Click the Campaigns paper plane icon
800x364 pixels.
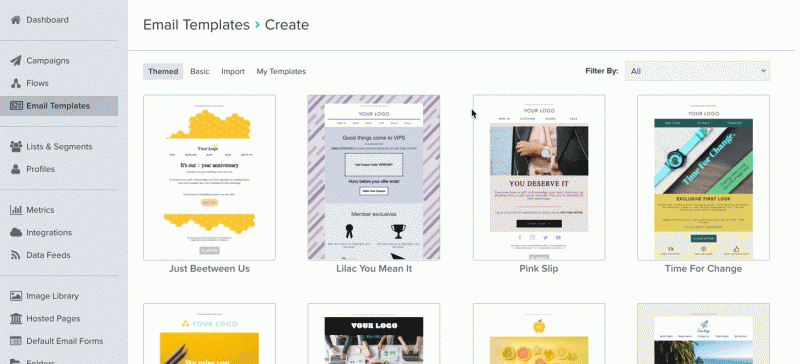pyautogui.click(x=16, y=60)
